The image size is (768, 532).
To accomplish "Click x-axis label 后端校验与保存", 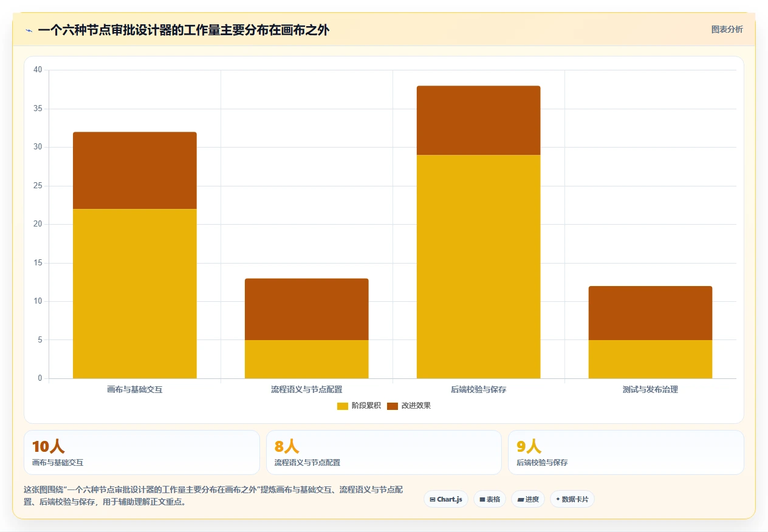I will (479, 389).
